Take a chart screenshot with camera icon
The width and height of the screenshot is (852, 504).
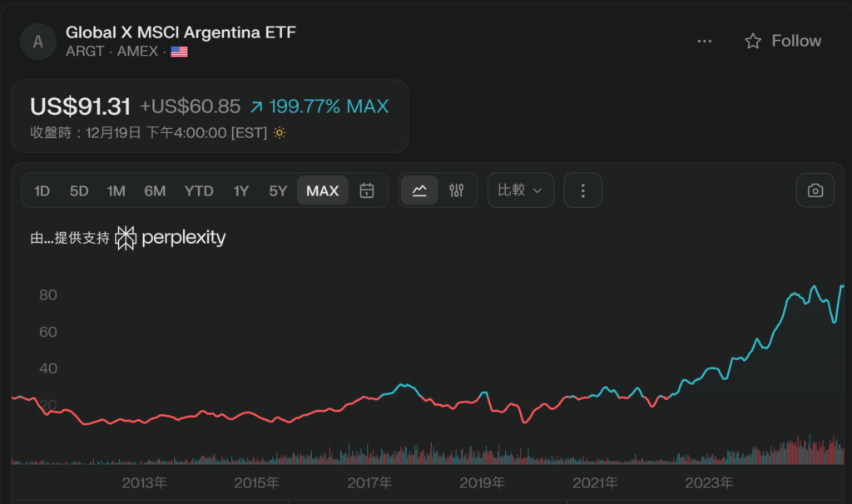pyautogui.click(x=815, y=190)
